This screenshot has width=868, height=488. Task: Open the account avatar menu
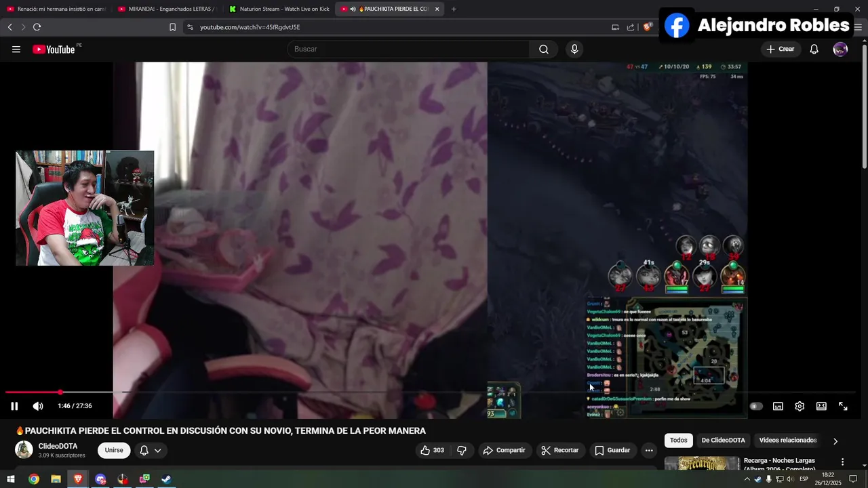click(840, 49)
